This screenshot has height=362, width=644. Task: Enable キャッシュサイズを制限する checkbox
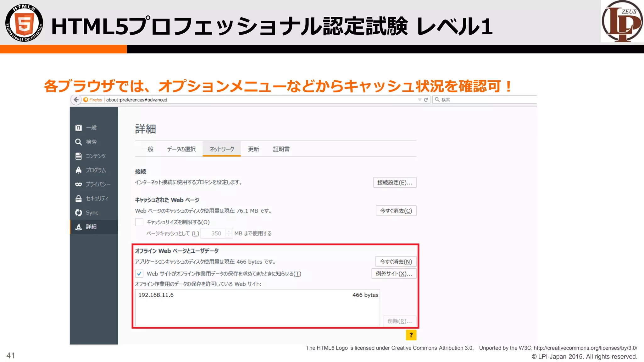(139, 222)
